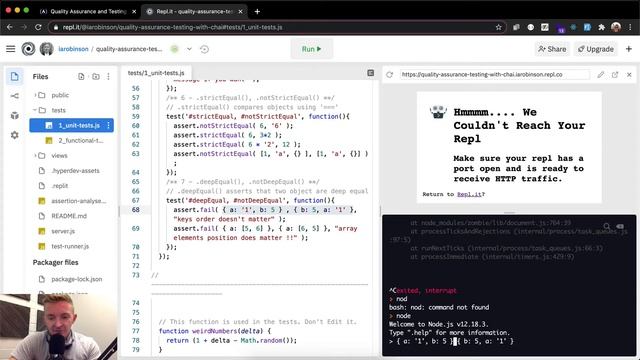
Task: Reload the browser page
Action: (x=38, y=27)
